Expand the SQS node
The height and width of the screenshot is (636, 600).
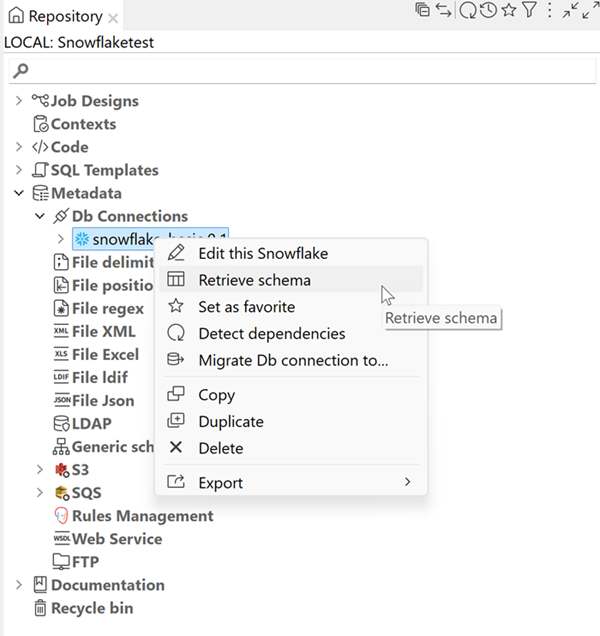coord(40,493)
